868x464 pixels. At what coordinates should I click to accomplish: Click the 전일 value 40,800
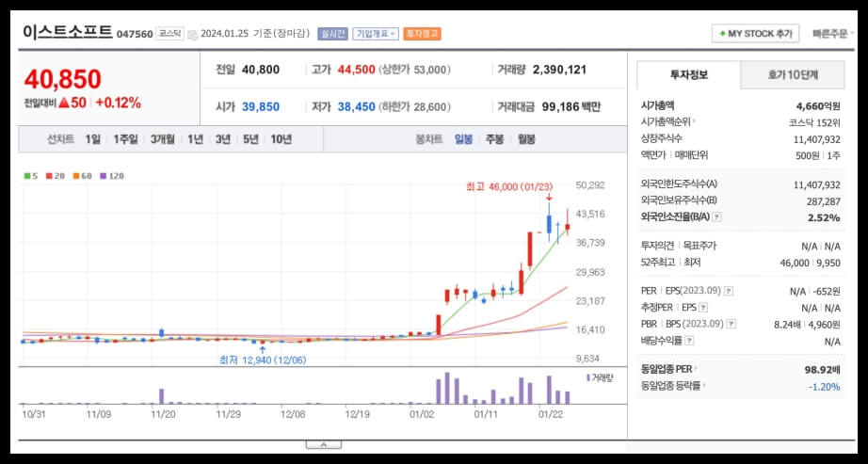[x=261, y=71]
